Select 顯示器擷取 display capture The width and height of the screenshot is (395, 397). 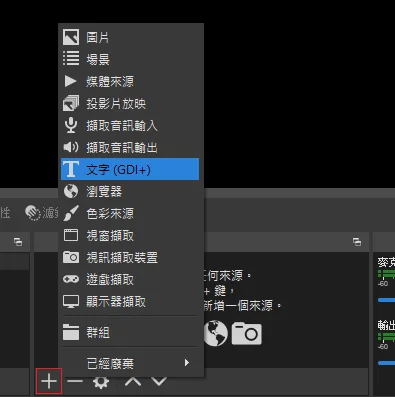pos(130,301)
